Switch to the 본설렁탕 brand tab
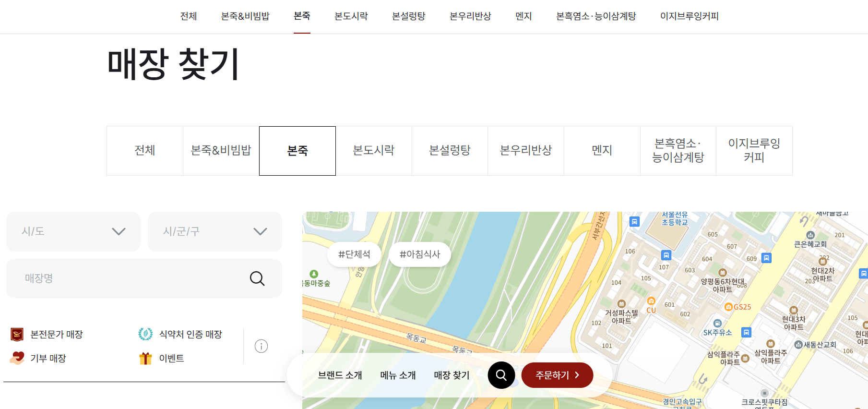The width and height of the screenshot is (868, 409). [x=450, y=151]
